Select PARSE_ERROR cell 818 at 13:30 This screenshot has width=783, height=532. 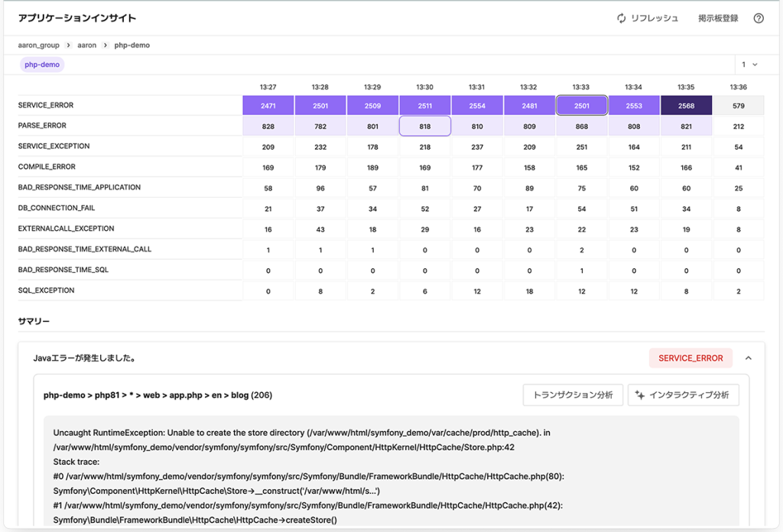[x=425, y=126]
